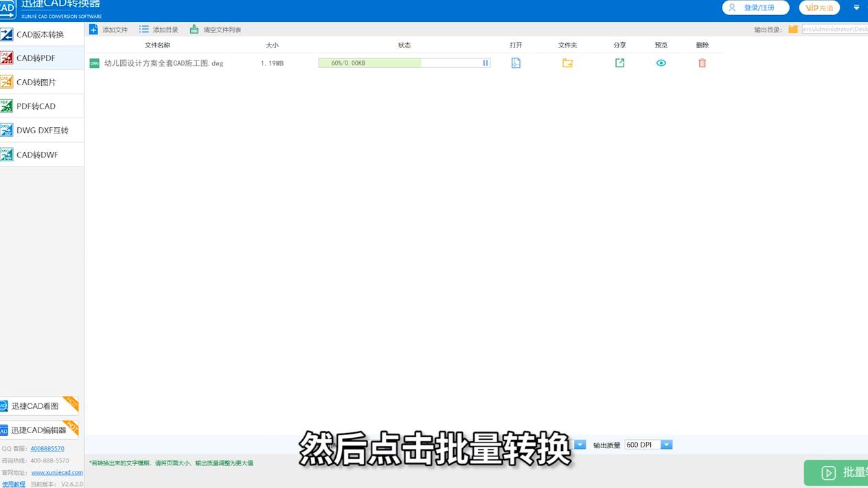Open the converted PDF via 打开 icon

pos(516,63)
